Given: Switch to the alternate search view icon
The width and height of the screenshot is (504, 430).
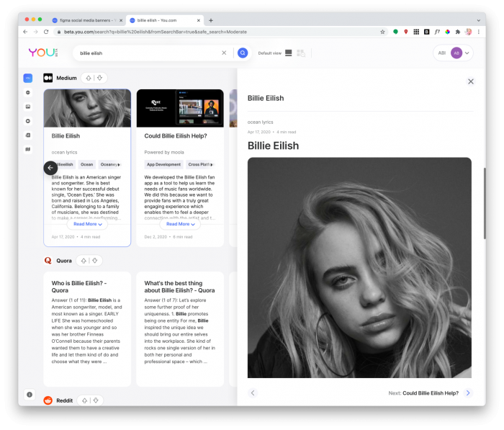Looking at the screenshot, I should 301,53.
